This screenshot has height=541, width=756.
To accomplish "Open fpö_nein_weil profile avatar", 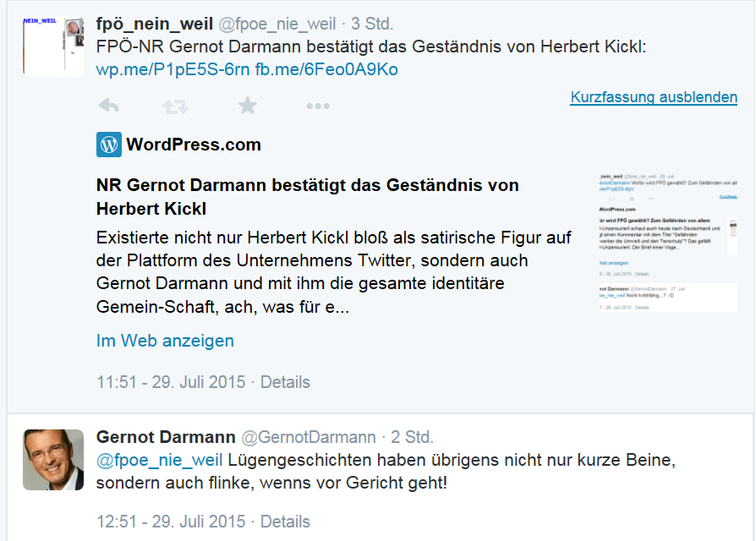I will point(53,46).
